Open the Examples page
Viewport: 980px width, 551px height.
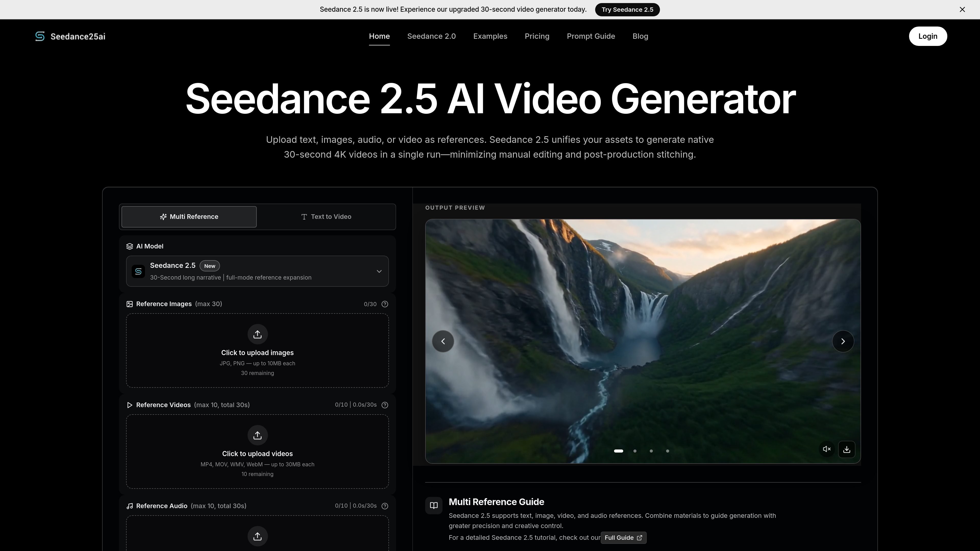point(490,36)
